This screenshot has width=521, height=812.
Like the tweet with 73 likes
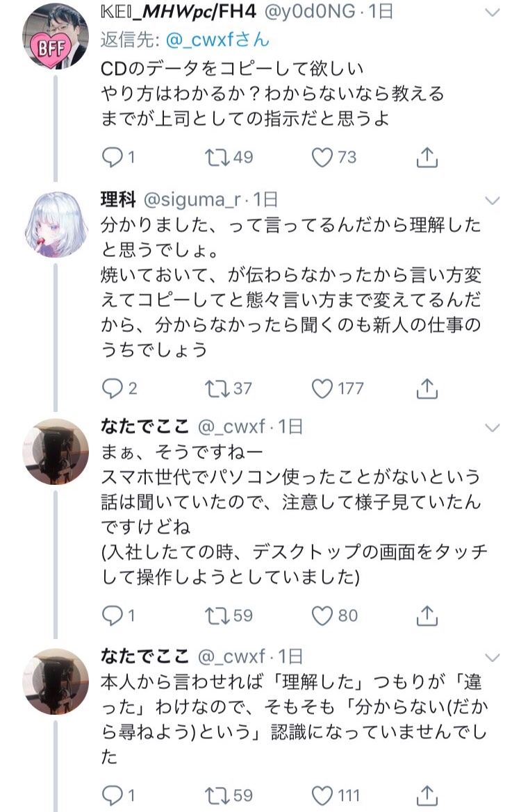(322, 158)
